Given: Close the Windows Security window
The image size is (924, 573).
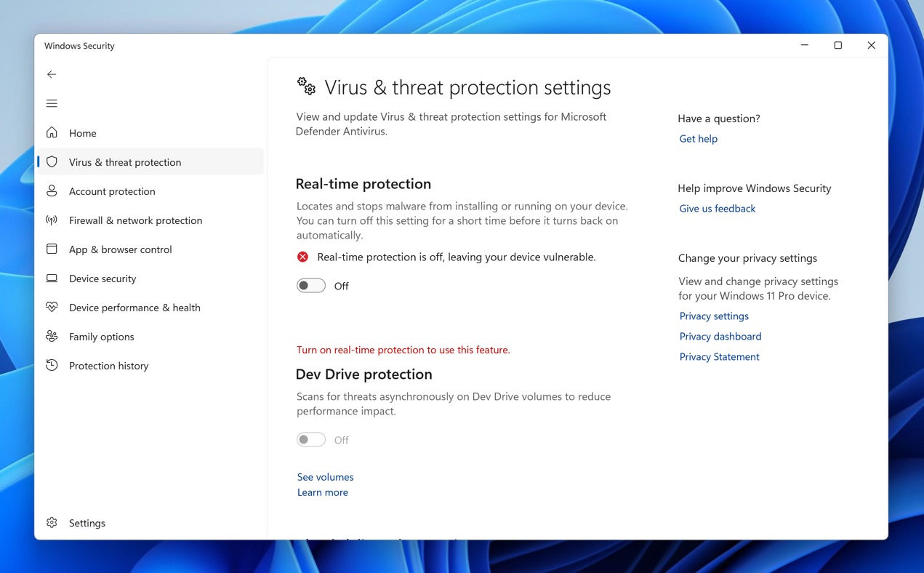Looking at the screenshot, I should 871,45.
